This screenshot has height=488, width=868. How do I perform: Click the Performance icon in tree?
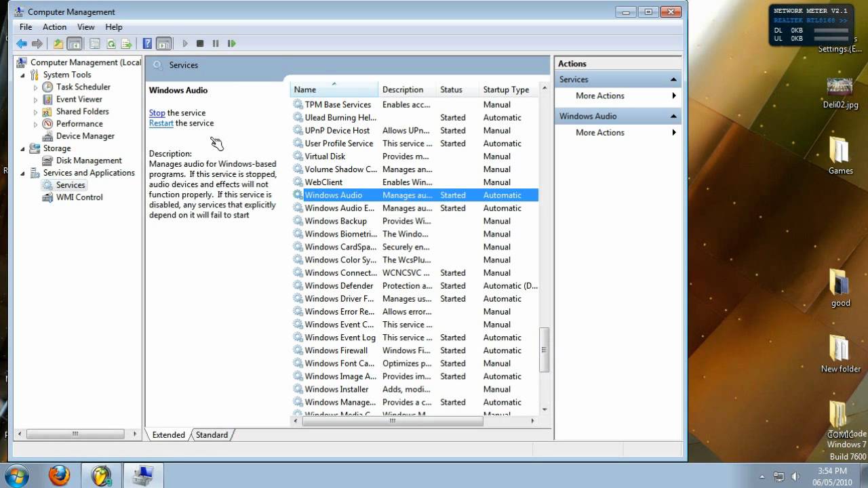[x=47, y=124]
